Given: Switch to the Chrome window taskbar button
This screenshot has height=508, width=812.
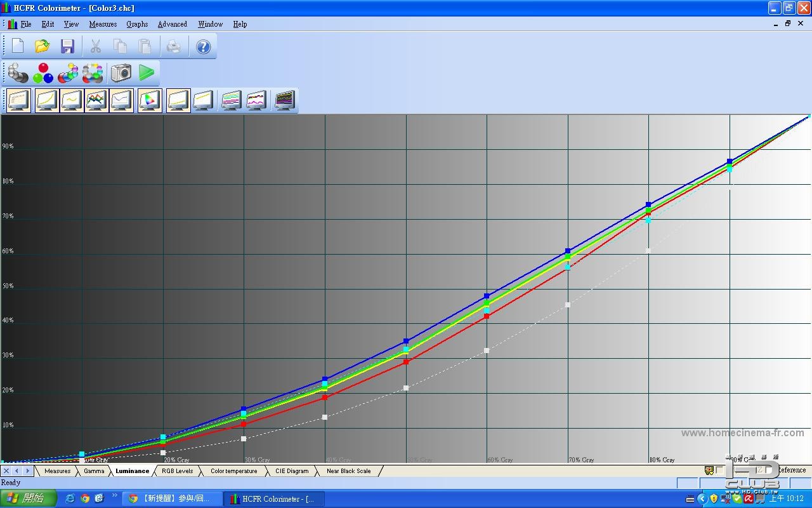Looking at the screenshot, I should coord(173,498).
